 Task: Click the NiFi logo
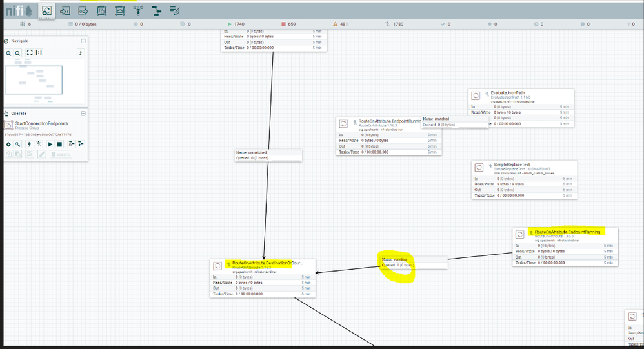tap(19, 11)
